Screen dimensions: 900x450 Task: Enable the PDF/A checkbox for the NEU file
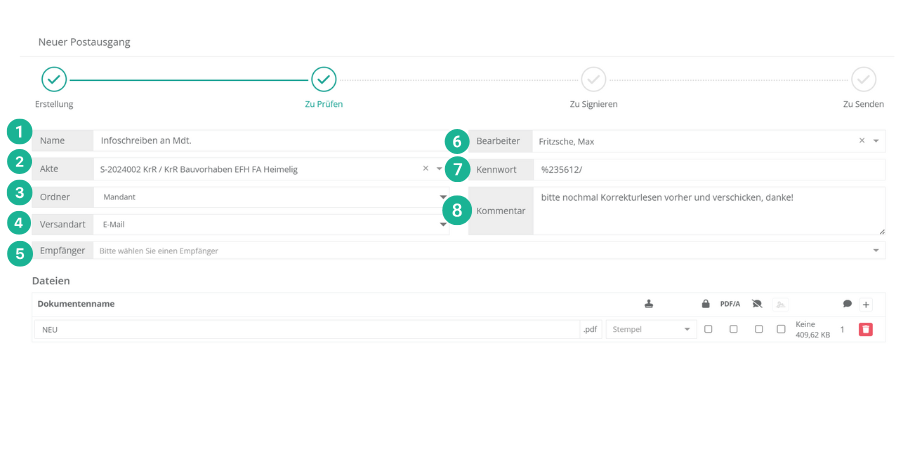733,329
